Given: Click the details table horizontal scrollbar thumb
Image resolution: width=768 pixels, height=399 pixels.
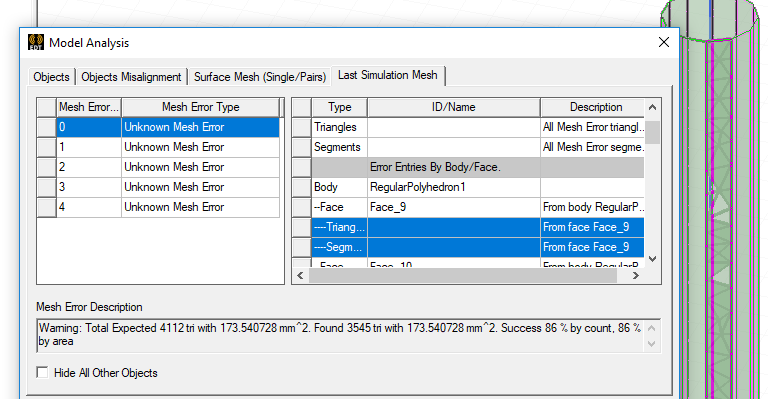Looking at the screenshot, I should pos(462,276).
